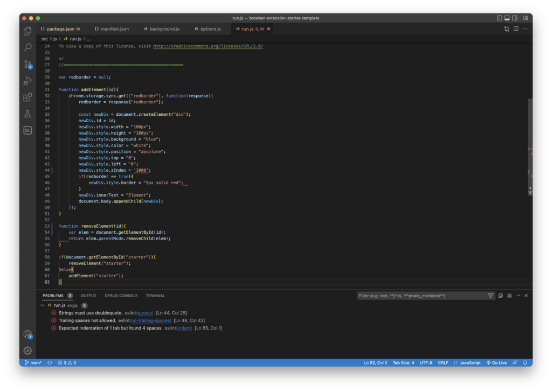Collapse all problems in the panel
552x392 pixels.
[500, 296]
